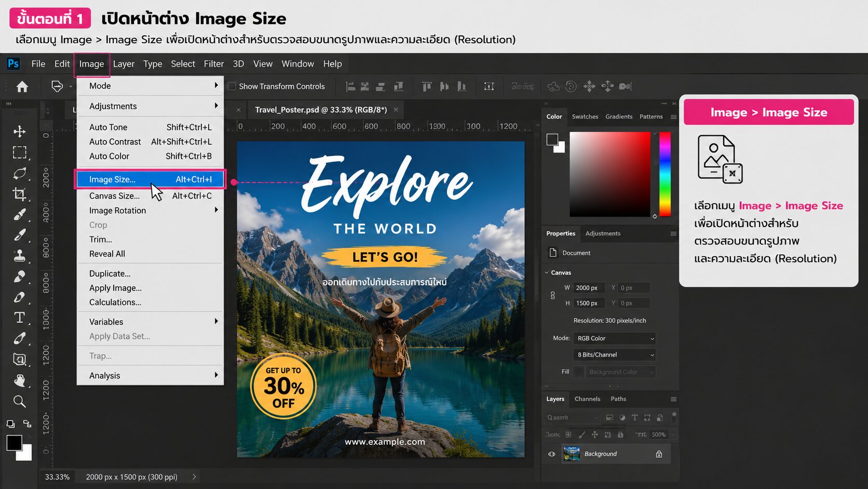Select the Hand tool
Screen dimensions: 868x489
point(19,380)
